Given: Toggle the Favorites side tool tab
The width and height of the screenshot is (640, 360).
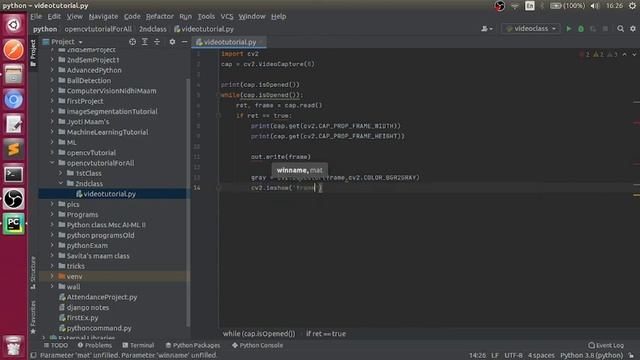Looking at the screenshot, I should tap(33, 317).
